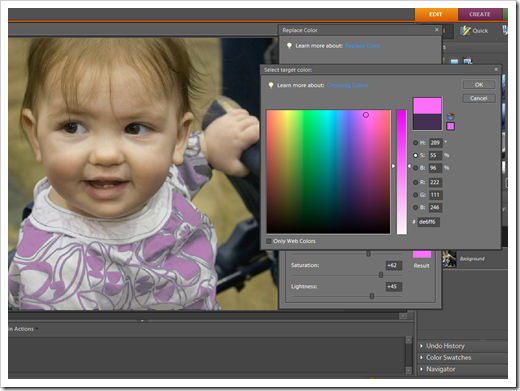The height and width of the screenshot is (391, 520).
Task: Close the Replace Color dialog
Action: 437,30
